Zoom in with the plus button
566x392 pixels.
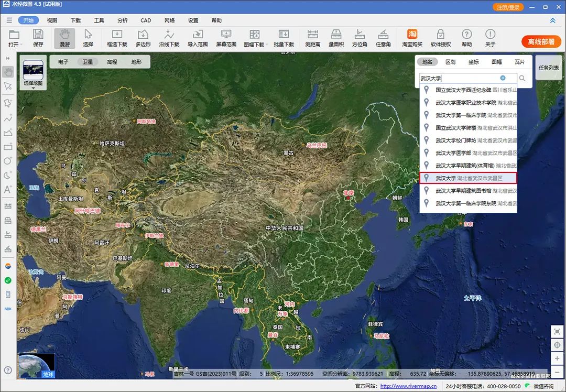point(557,358)
